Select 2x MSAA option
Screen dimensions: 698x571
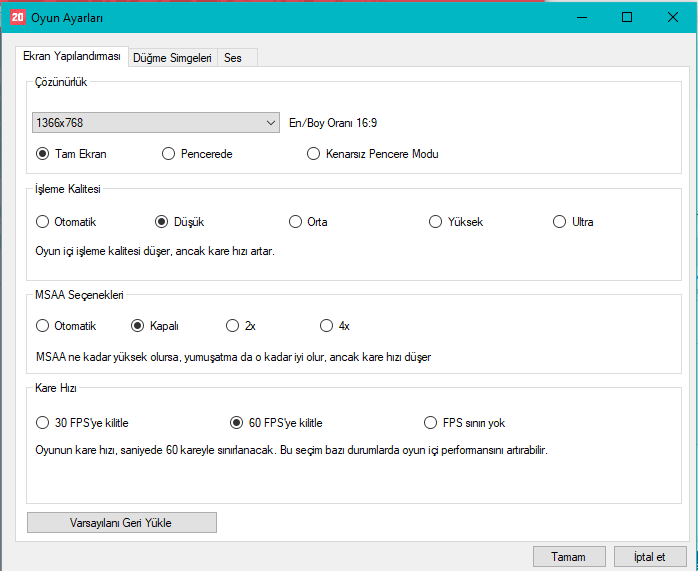click(241, 326)
